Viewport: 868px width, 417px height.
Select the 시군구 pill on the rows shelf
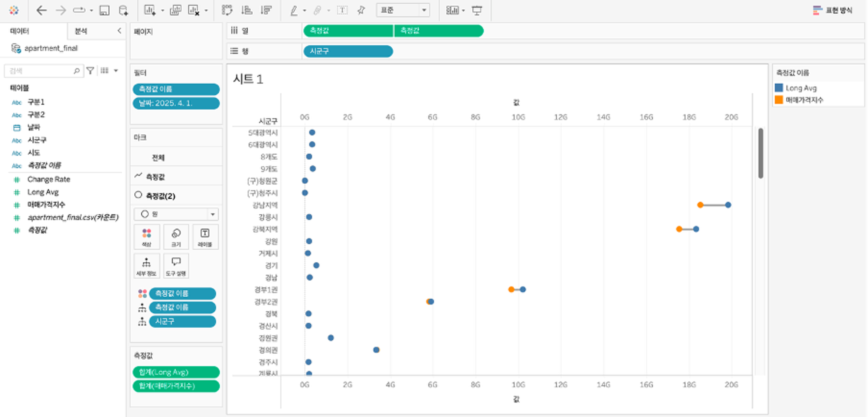pyautogui.click(x=348, y=51)
